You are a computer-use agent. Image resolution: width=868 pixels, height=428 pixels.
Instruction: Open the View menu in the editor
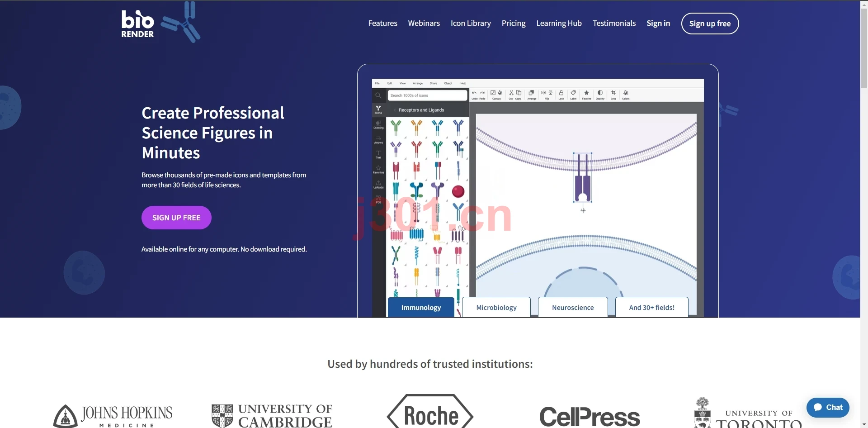click(403, 83)
